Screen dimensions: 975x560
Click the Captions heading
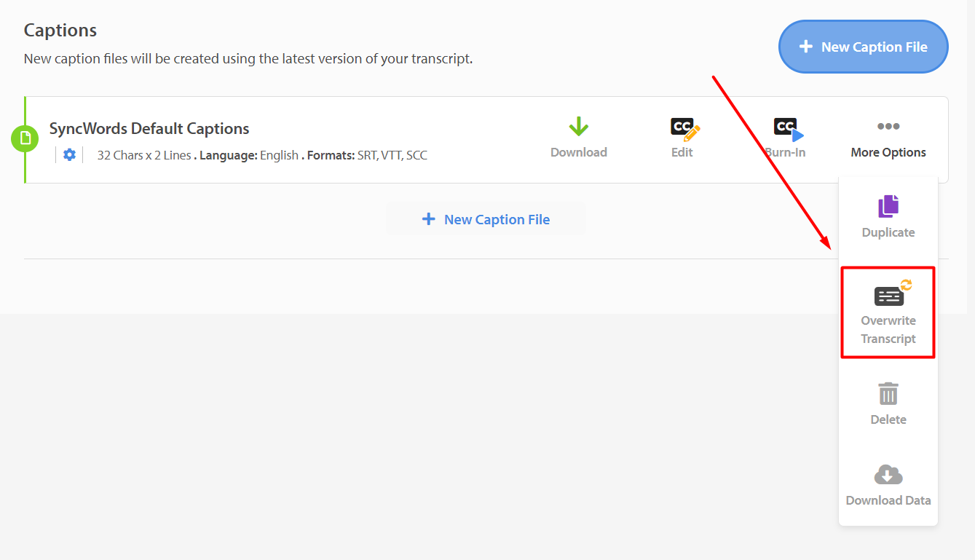click(60, 31)
